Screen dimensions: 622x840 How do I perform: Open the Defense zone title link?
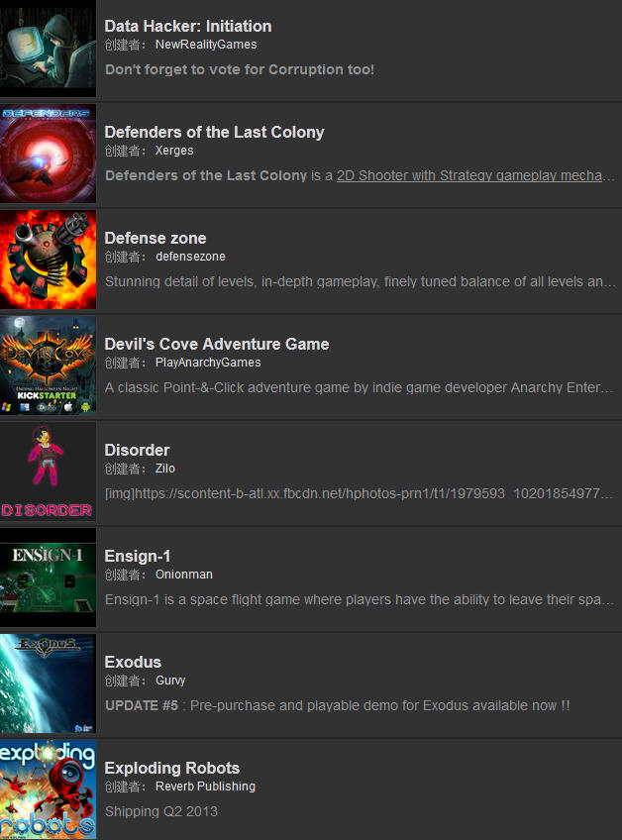click(155, 238)
